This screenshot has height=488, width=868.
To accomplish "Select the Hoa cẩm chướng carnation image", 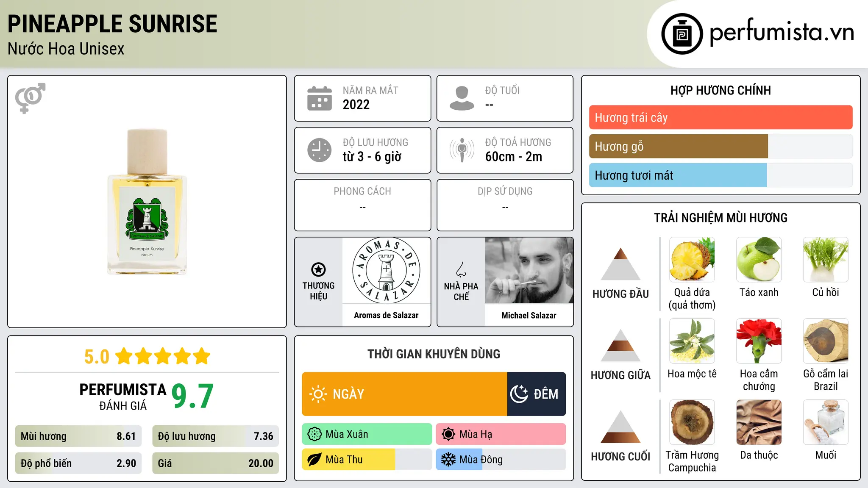I will (x=759, y=341).
